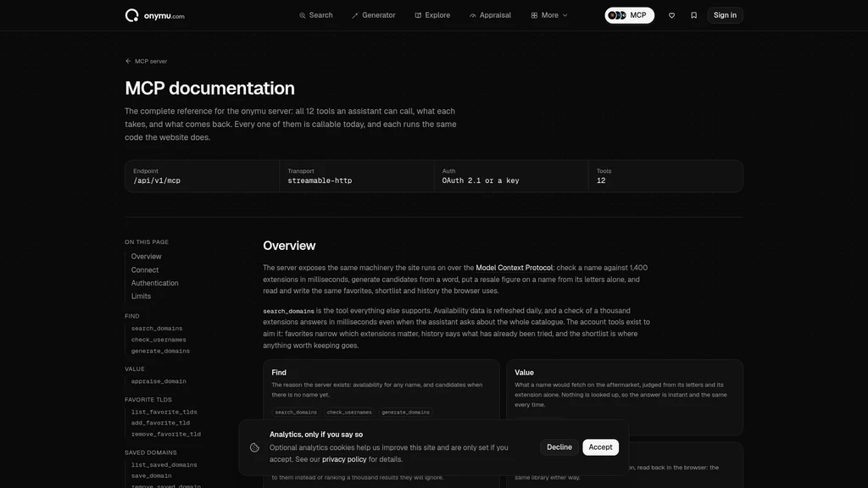Screen dimensions: 868x488
Task: Select appraise_domain in sidebar
Action: pyautogui.click(x=159, y=381)
